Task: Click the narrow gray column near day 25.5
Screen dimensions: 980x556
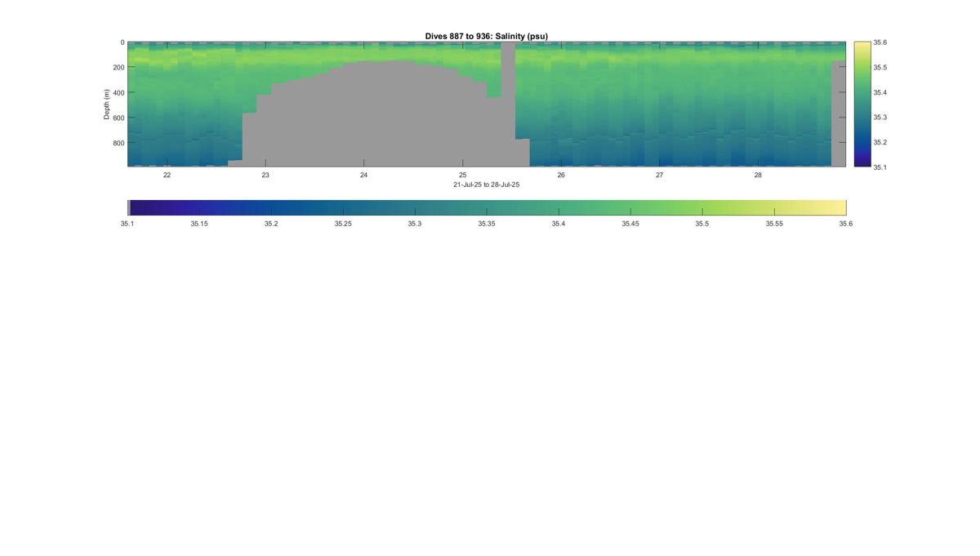Action: tap(508, 91)
